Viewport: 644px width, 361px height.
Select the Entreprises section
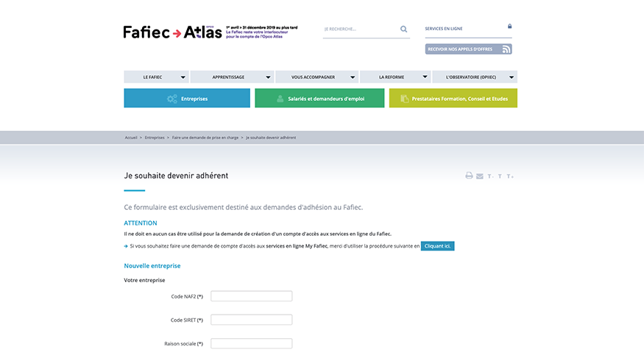[x=187, y=98]
